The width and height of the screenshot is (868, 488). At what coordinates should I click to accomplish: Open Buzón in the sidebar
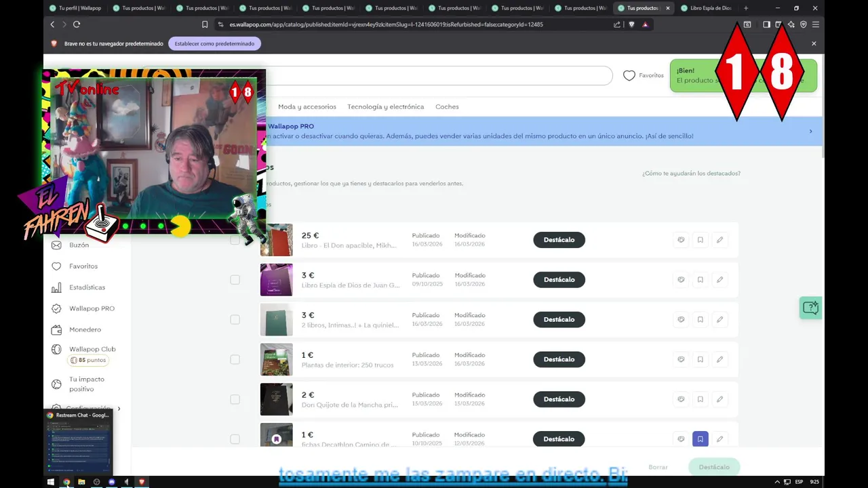[71, 245]
